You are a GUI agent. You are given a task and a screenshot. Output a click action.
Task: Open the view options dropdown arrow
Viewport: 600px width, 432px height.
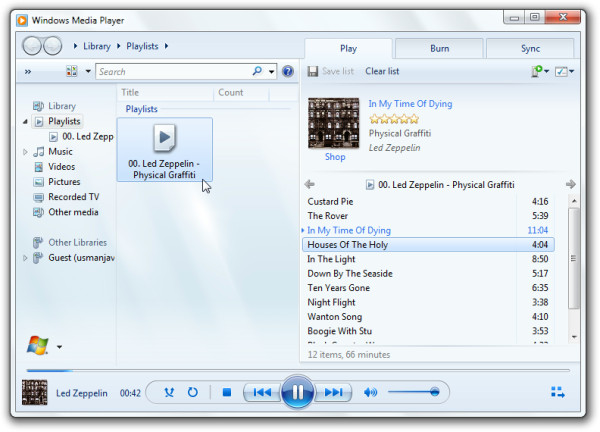tap(88, 71)
